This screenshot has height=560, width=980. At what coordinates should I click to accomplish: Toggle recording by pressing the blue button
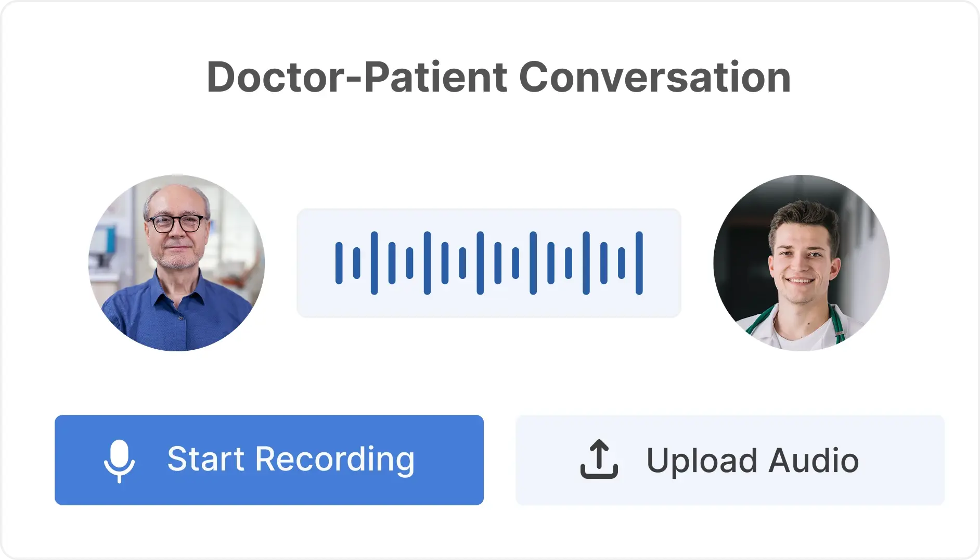click(x=268, y=460)
